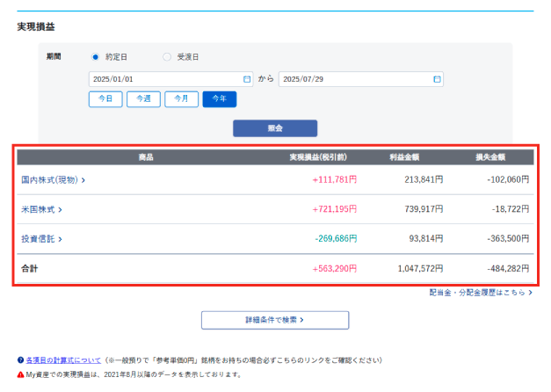Open the start date calendar picker icon
Screen dimensions: 551x392
point(247,79)
